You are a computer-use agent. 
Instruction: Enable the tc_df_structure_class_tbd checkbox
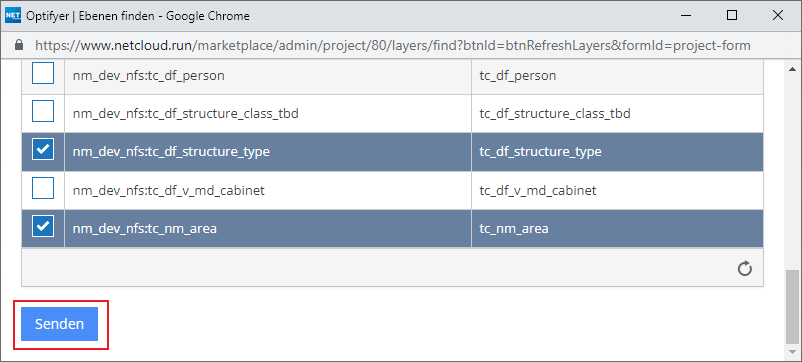pyautogui.click(x=43, y=111)
